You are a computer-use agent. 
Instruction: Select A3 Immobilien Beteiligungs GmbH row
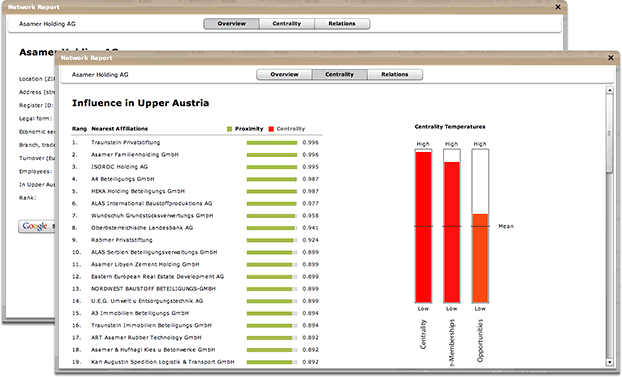pyautogui.click(x=196, y=313)
